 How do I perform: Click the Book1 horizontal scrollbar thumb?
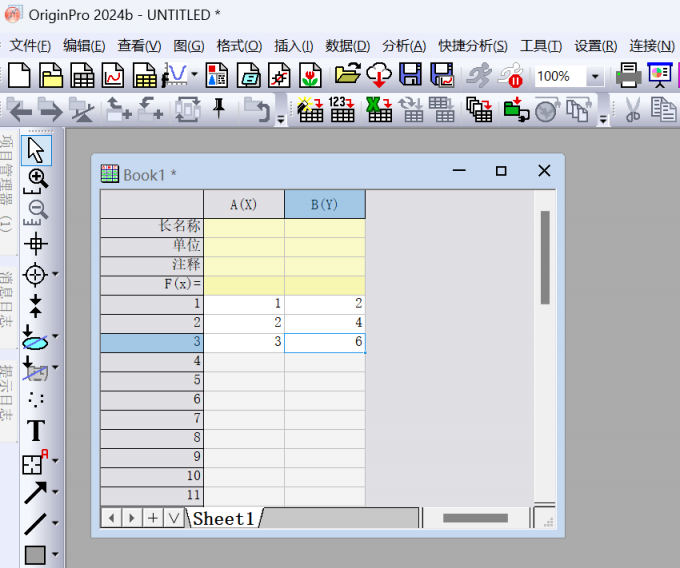click(475, 518)
